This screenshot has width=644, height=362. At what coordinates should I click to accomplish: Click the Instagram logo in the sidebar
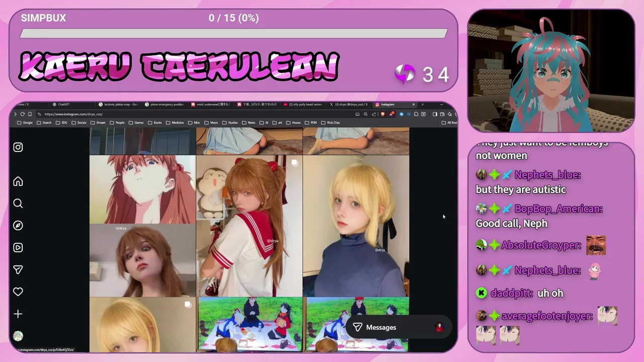18,147
